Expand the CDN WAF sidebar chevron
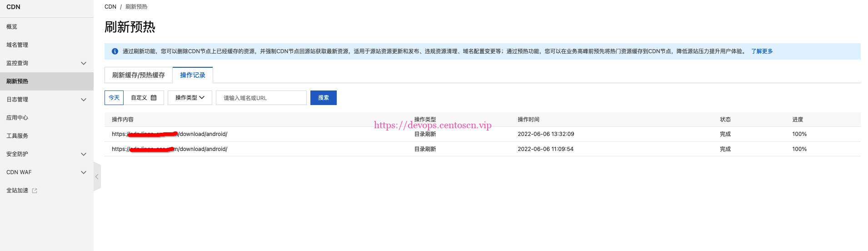Viewport: 868px width, 251px height. [x=84, y=172]
